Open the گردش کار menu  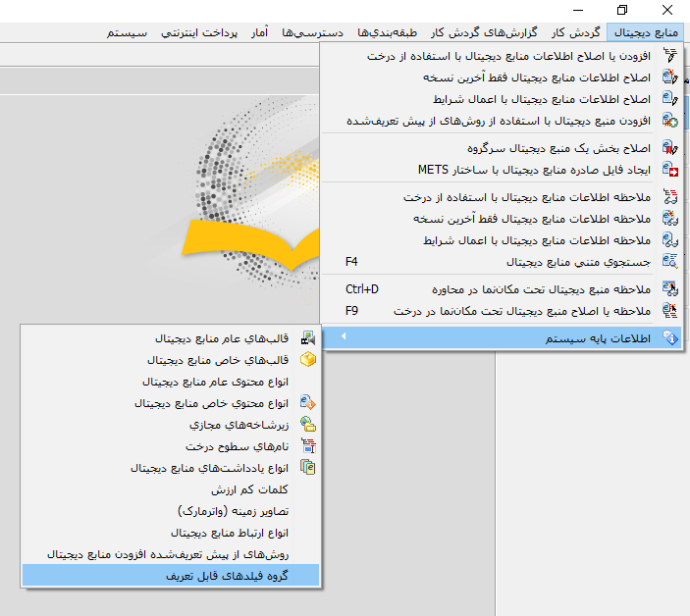(576, 32)
